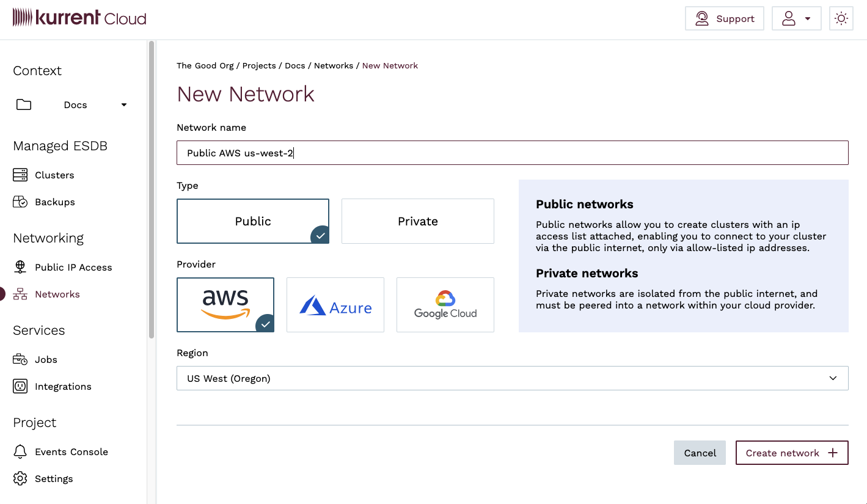Click the Public IP Access globe icon
Screen dimensions: 867x504
[20, 267]
